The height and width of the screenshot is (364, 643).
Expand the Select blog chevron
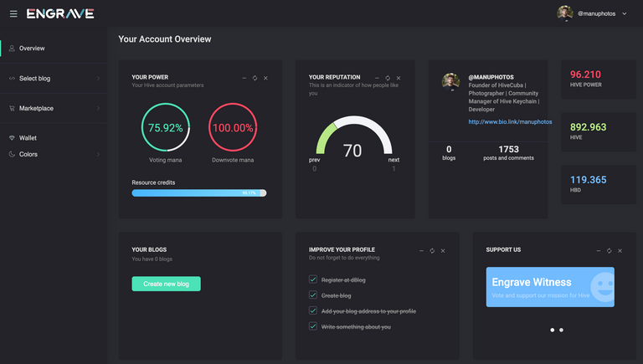[x=98, y=79]
